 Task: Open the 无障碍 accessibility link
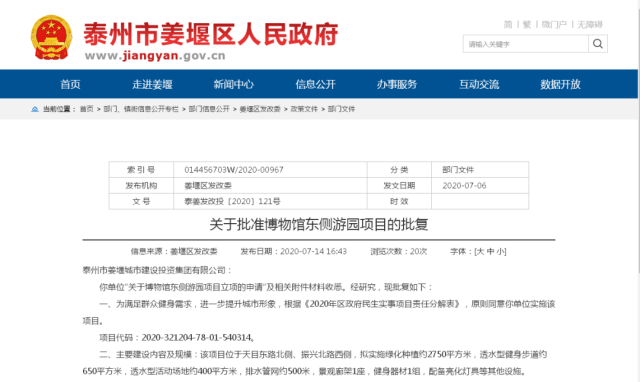[x=590, y=24]
